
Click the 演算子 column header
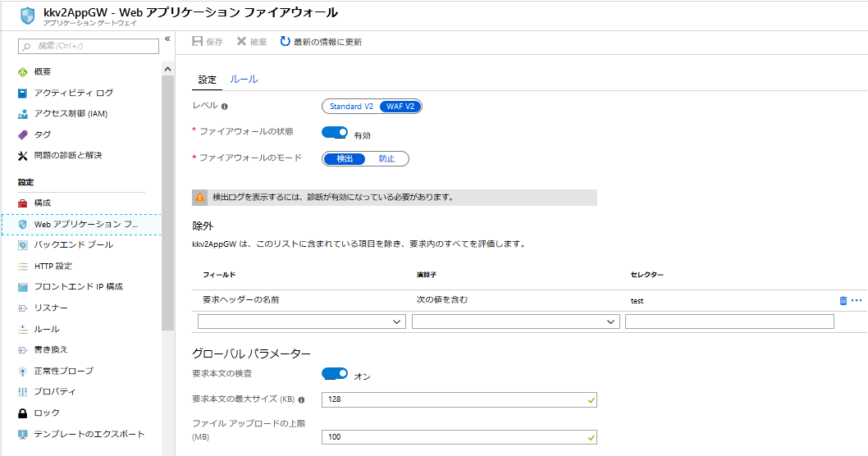427,275
